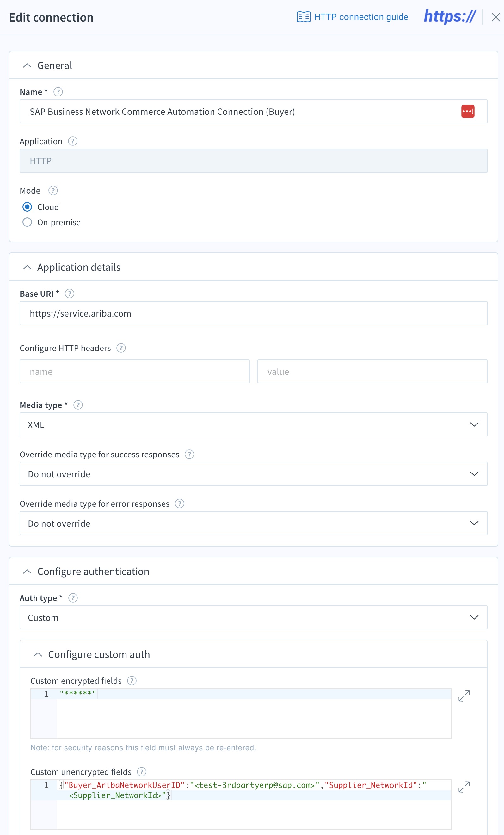The height and width of the screenshot is (835, 504).
Task: Click the HTTP header name field
Action: [x=134, y=372]
